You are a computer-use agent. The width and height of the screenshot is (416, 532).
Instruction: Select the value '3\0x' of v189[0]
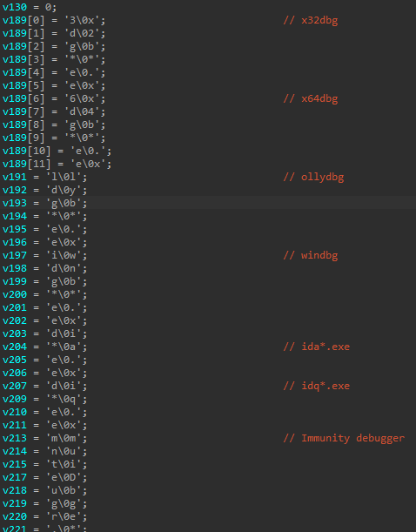coord(82,20)
